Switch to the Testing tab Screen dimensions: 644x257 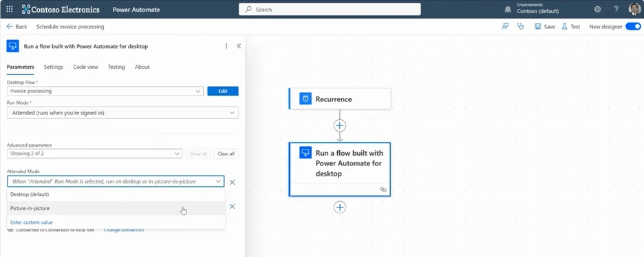pyautogui.click(x=116, y=67)
